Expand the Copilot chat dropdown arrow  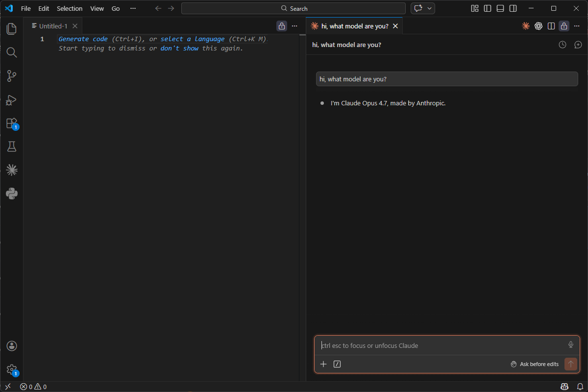pos(430,8)
